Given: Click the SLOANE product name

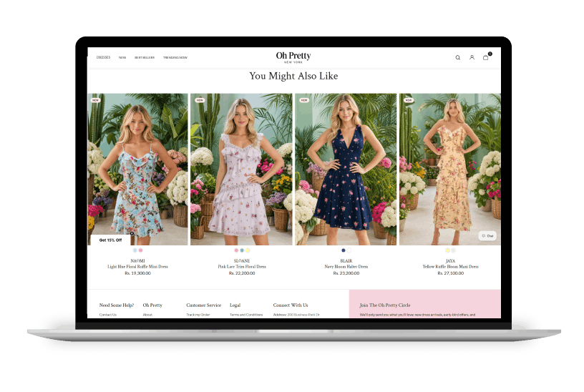Looking at the screenshot, I should [242, 261].
